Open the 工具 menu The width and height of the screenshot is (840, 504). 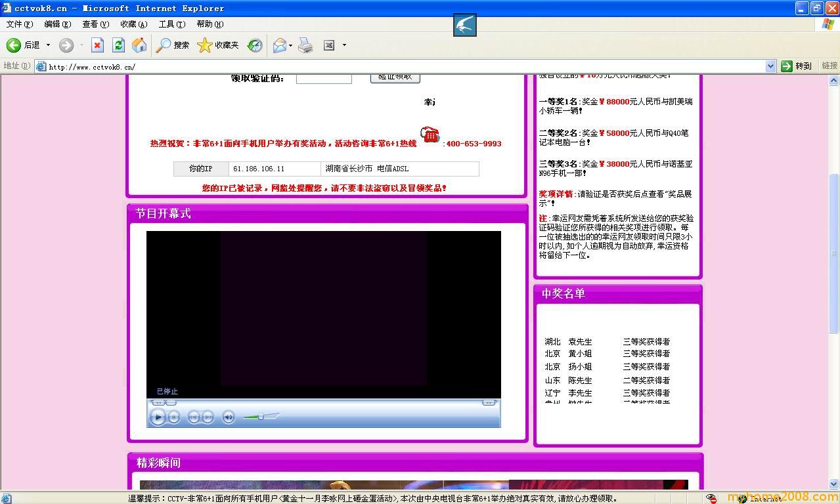click(x=171, y=24)
